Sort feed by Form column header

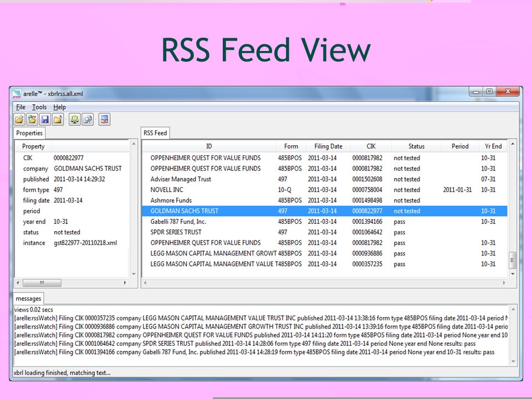(291, 146)
